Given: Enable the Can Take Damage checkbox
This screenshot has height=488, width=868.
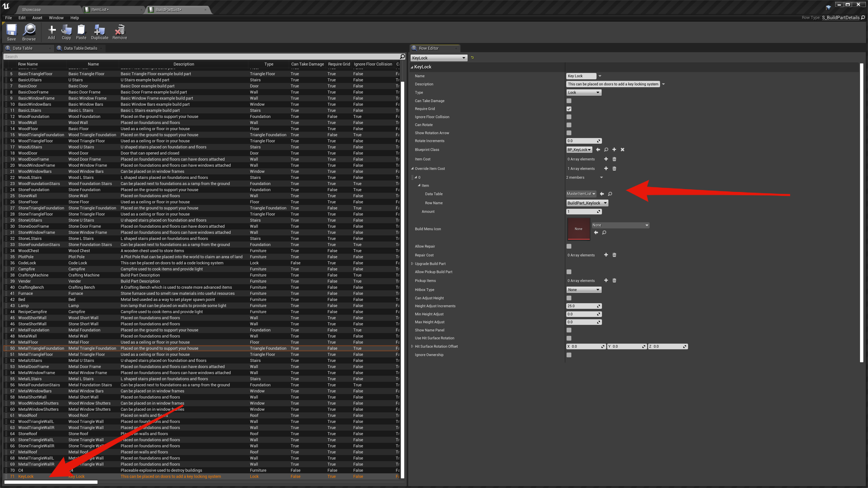Looking at the screenshot, I should [569, 101].
